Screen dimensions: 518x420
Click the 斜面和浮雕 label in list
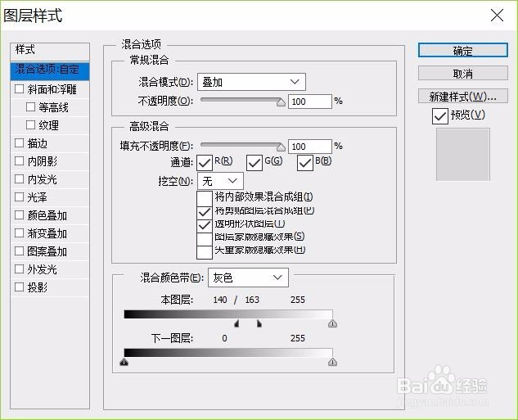[x=52, y=89]
